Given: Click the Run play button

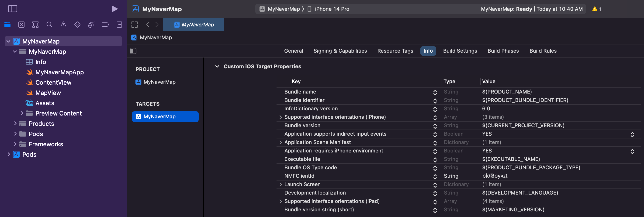Looking at the screenshot, I should 114,9.
